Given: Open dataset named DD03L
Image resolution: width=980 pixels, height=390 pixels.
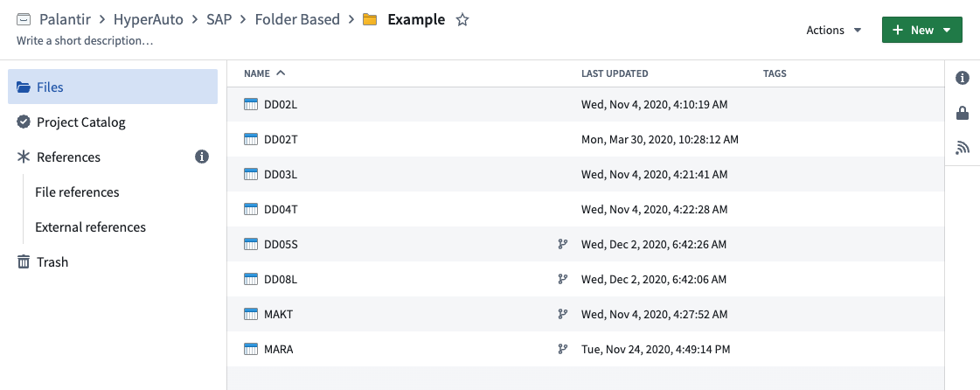Looking at the screenshot, I should tap(281, 174).
